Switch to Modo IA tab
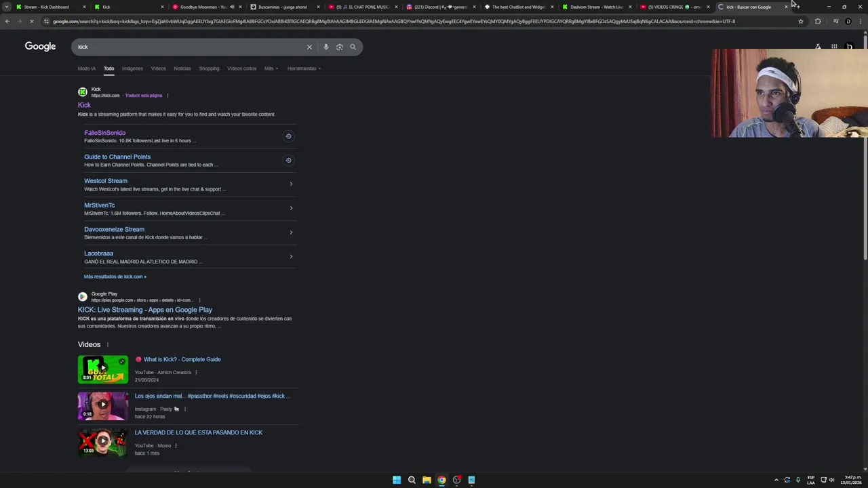The height and width of the screenshot is (488, 868). [x=87, y=68]
